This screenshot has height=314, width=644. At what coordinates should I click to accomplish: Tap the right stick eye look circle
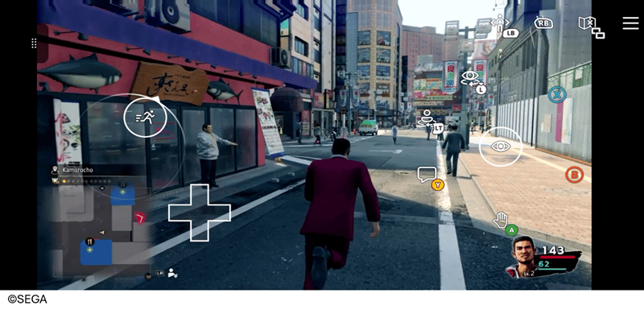coord(501,147)
